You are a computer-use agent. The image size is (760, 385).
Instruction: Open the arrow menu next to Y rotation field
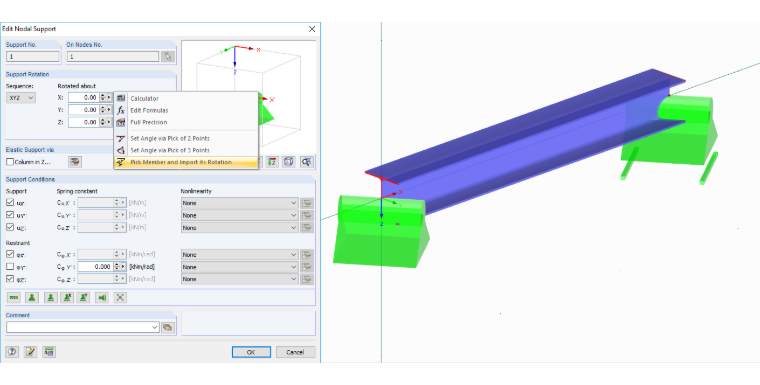click(109, 110)
